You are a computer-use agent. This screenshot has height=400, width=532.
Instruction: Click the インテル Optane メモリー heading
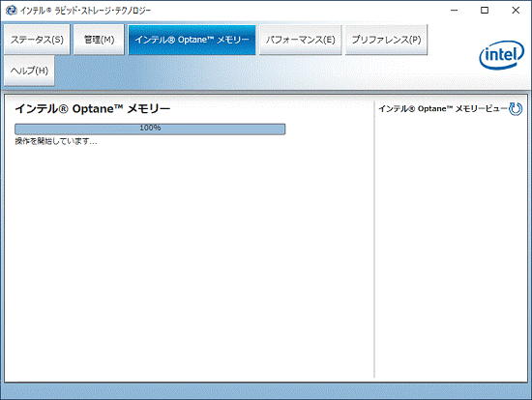click(x=92, y=109)
